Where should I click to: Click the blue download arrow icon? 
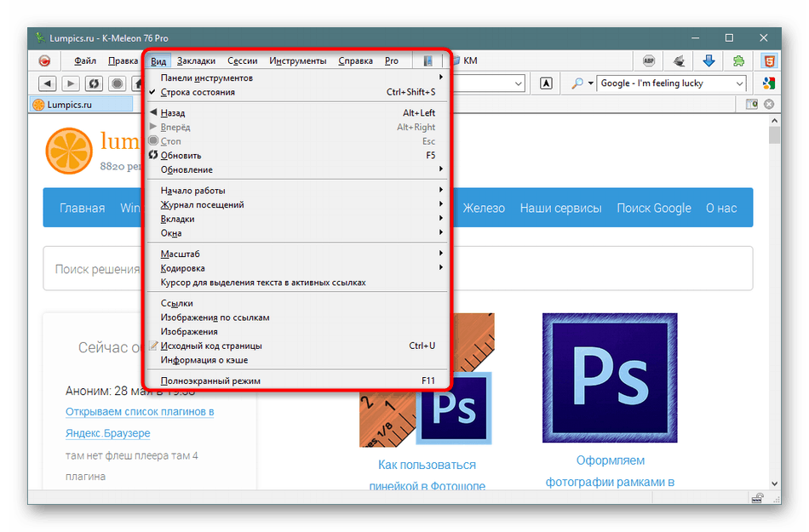(709, 60)
